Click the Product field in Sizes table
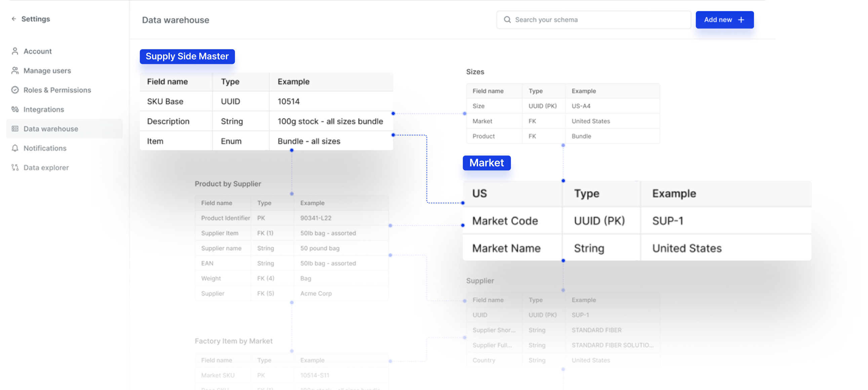868x390 pixels. [x=483, y=136]
